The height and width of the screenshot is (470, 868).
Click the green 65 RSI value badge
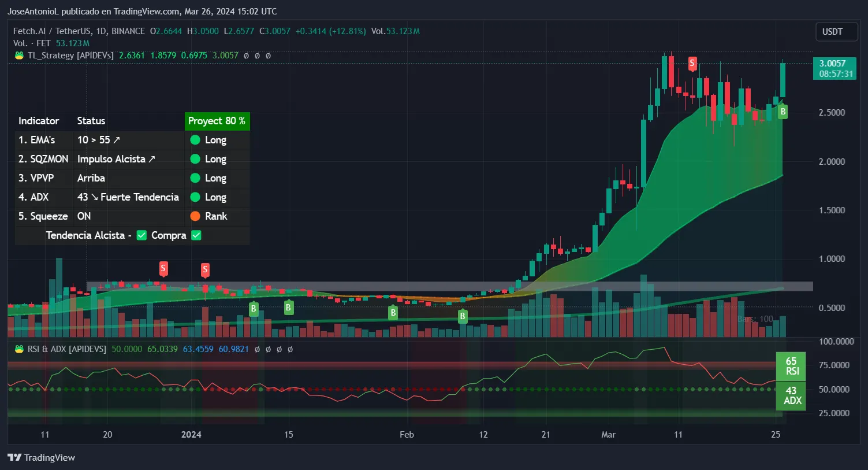pyautogui.click(x=791, y=366)
